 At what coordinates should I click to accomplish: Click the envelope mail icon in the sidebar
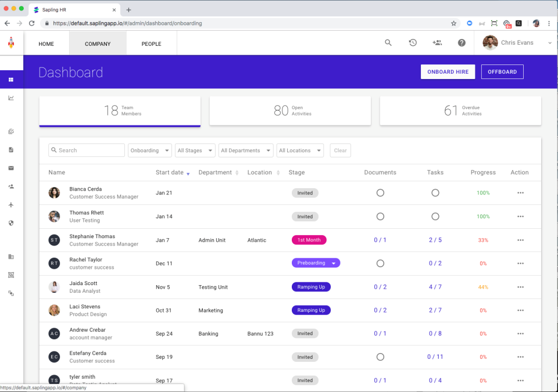tap(11, 168)
